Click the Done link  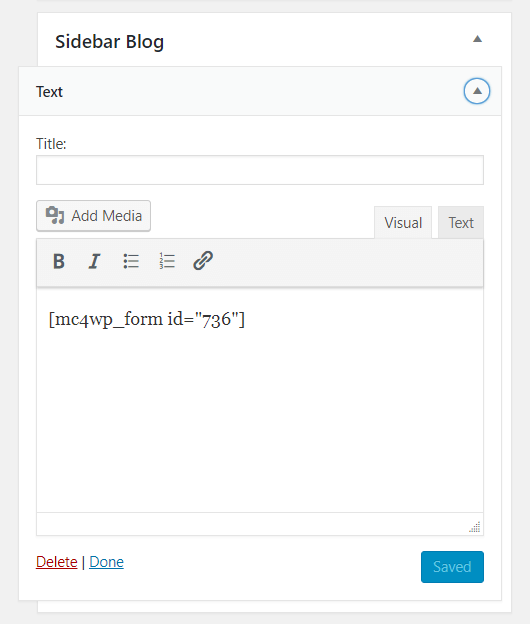coord(106,562)
